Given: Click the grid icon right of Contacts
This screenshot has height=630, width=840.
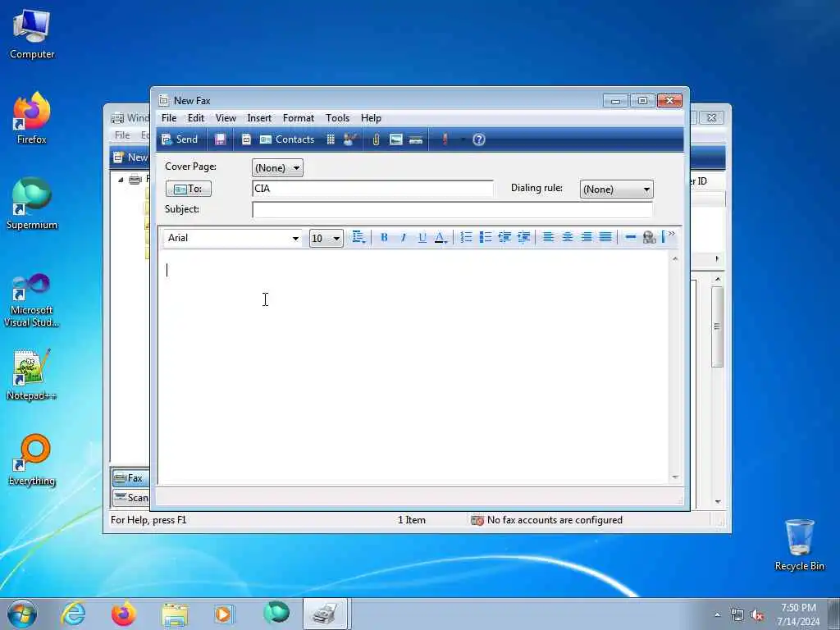Looking at the screenshot, I should tap(331, 139).
